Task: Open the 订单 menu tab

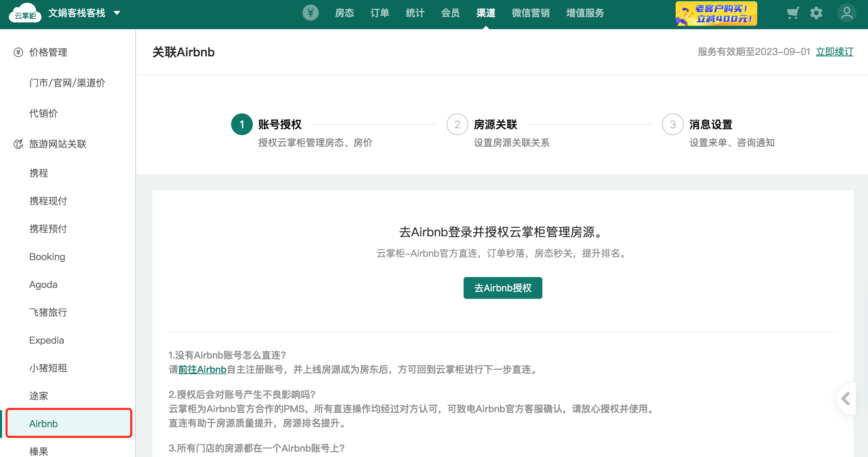Action: pos(380,13)
